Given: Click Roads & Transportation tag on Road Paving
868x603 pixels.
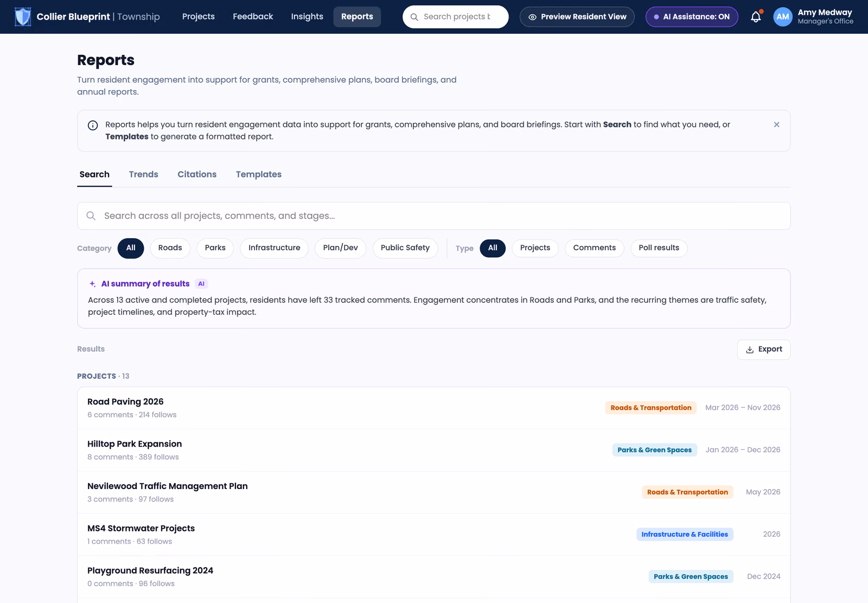Looking at the screenshot, I should point(651,408).
